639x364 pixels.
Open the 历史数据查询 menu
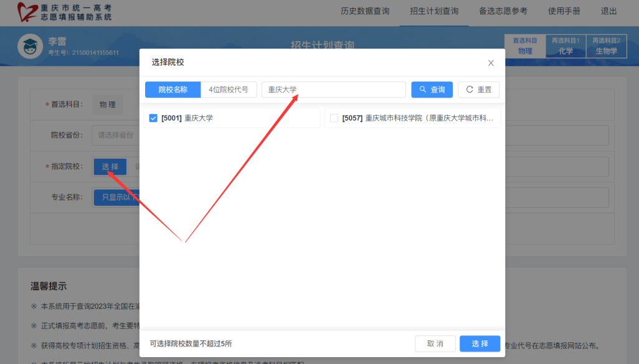pos(365,11)
